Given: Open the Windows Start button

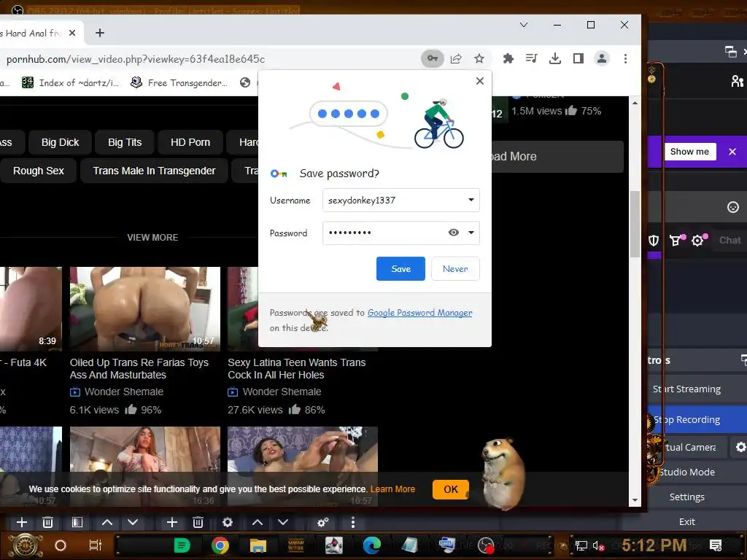Looking at the screenshot, I should click(26, 545).
